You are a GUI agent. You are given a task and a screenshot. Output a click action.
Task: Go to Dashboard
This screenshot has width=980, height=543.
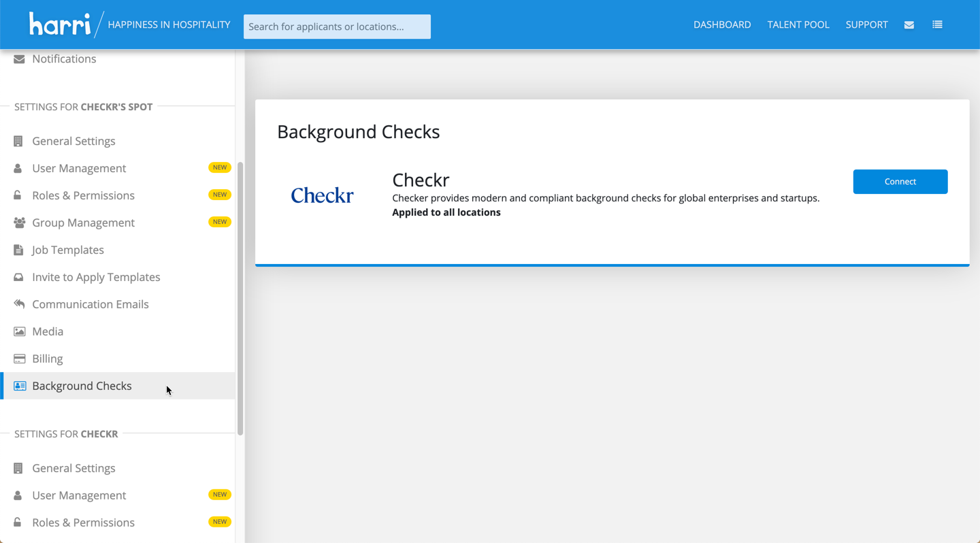[x=722, y=24]
